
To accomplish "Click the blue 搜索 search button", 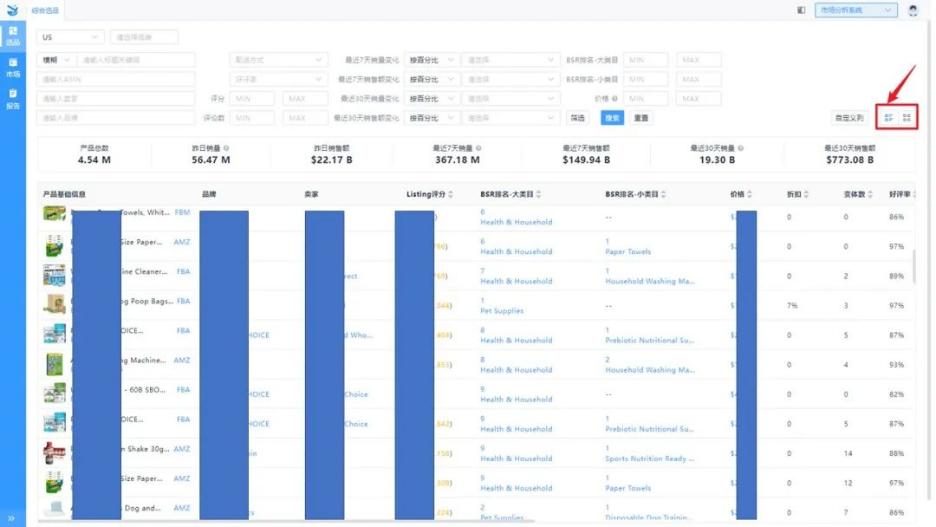I will [x=612, y=118].
